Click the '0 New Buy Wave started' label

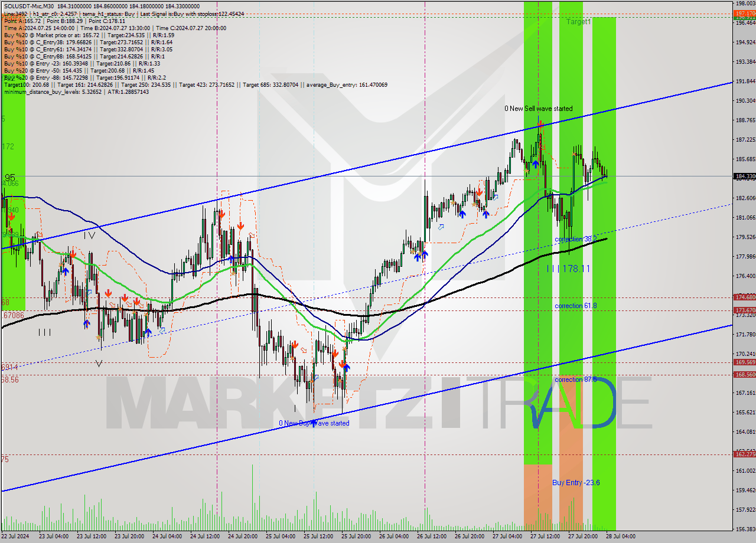pyautogui.click(x=314, y=423)
